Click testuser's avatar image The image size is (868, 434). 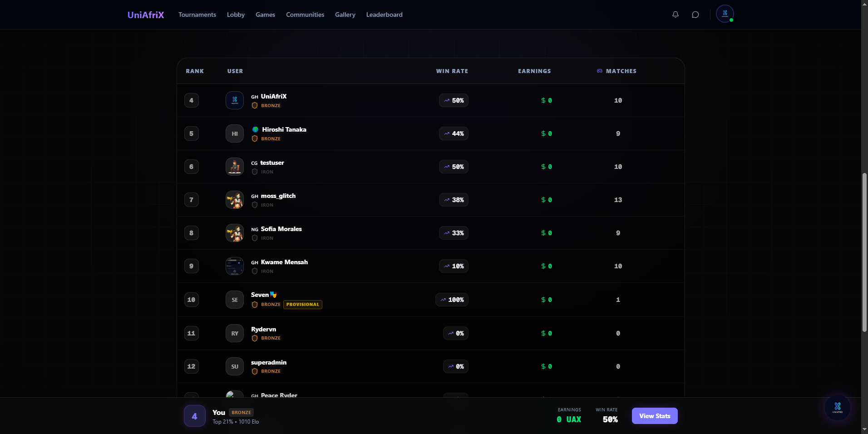(x=235, y=167)
